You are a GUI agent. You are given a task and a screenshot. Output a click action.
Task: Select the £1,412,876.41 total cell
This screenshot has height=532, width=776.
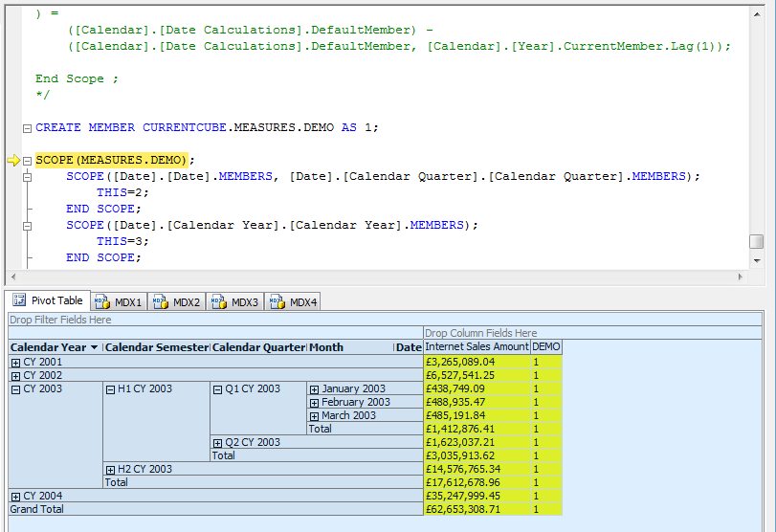pos(477,429)
